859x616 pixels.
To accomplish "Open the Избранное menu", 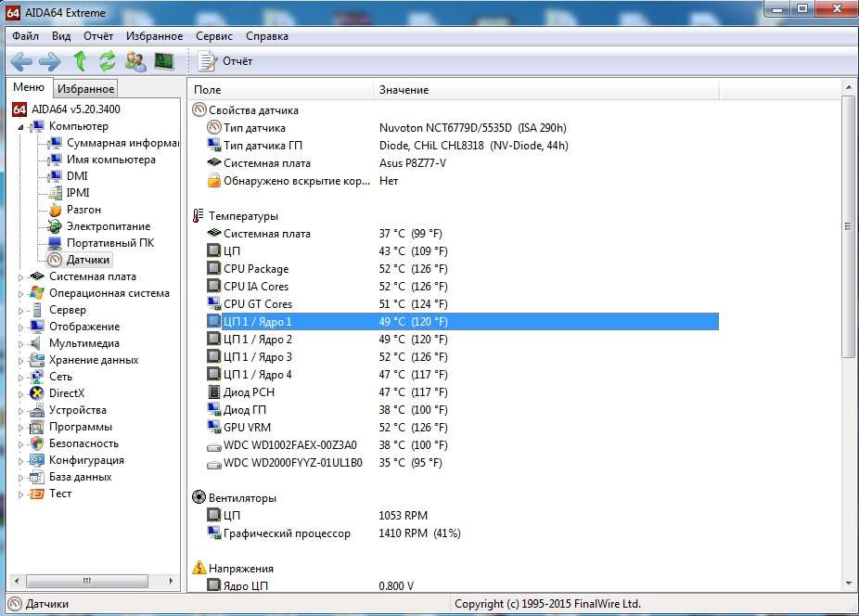I will pos(155,36).
